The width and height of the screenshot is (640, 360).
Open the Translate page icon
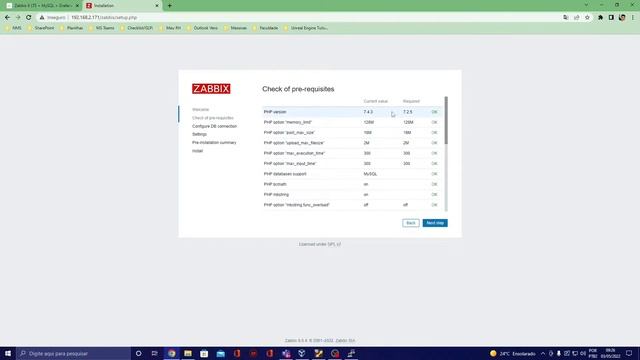click(x=566, y=18)
